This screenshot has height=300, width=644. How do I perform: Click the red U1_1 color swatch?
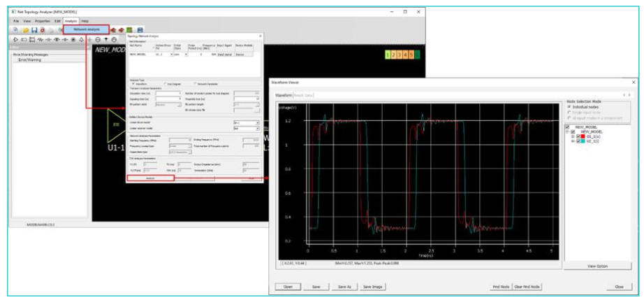tap(584, 136)
